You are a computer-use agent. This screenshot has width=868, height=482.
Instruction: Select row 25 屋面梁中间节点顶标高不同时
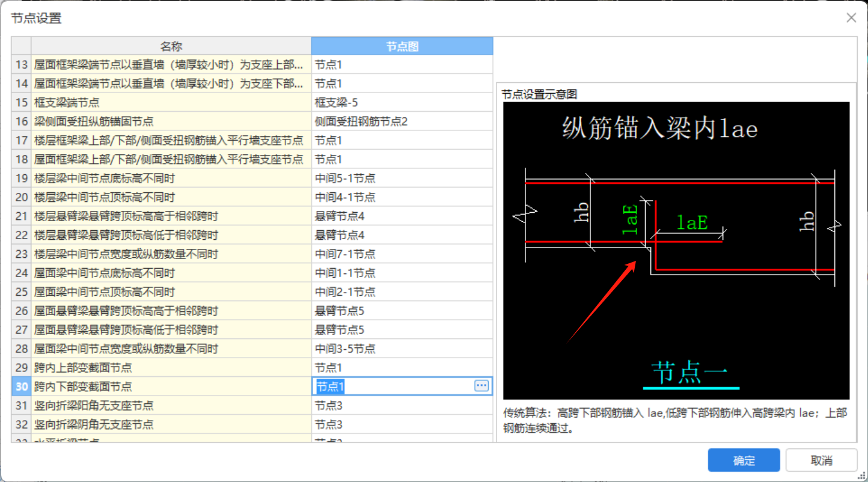tap(171, 292)
